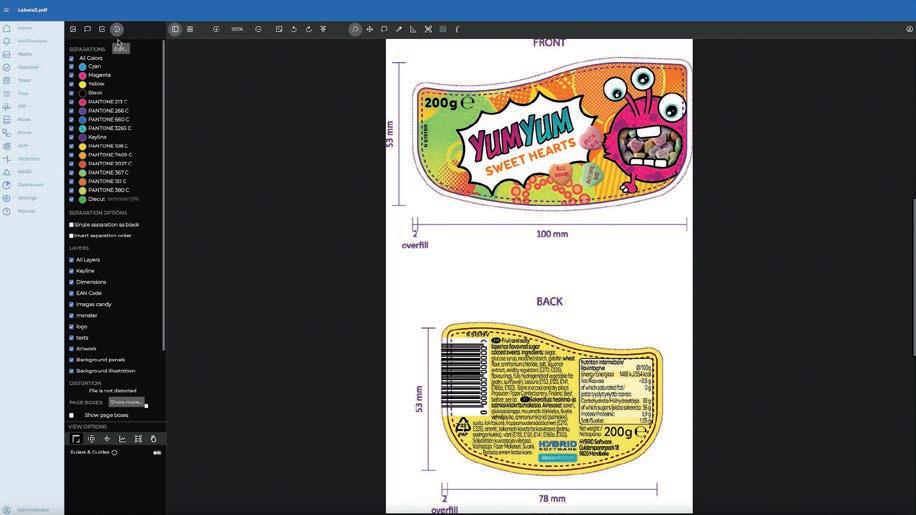Screen dimensions: 916x515
Task: Open the checklist panel icon
Action: [102, 29]
